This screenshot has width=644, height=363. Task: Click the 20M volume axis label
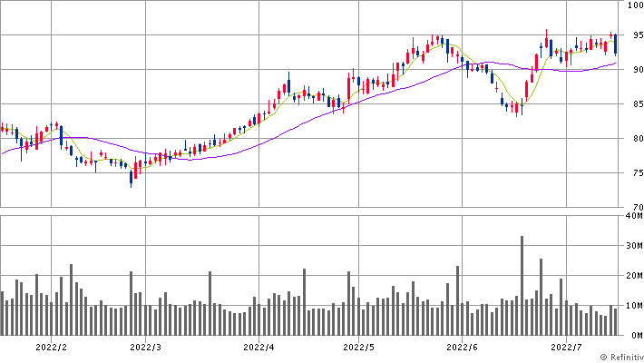click(x=634, y=276)
